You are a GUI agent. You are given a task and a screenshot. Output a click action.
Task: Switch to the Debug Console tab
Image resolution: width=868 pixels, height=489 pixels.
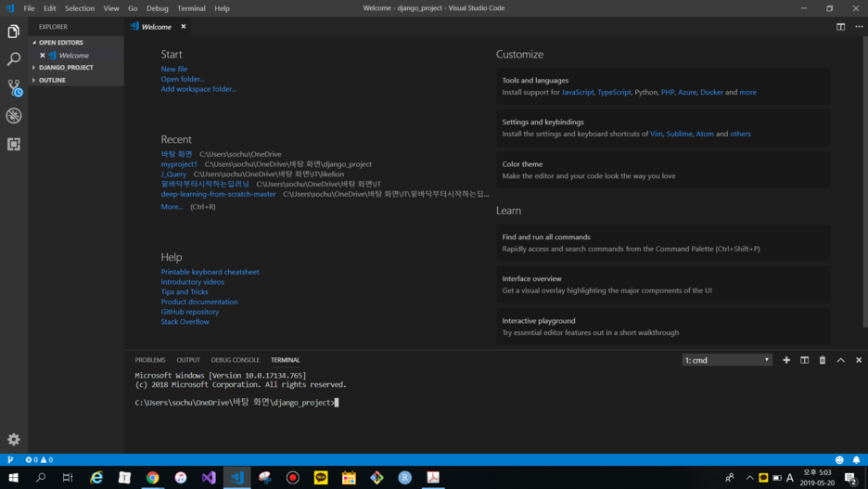236,360
